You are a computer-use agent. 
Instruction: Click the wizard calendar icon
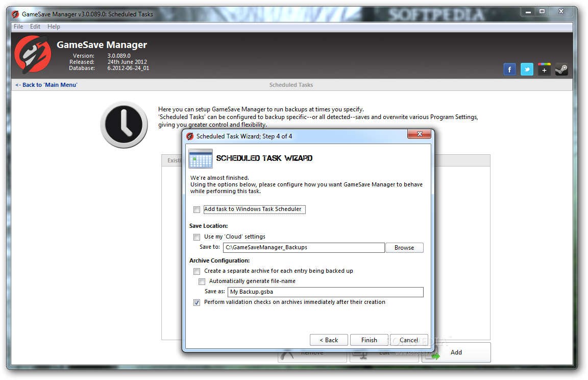click(201, 158)
